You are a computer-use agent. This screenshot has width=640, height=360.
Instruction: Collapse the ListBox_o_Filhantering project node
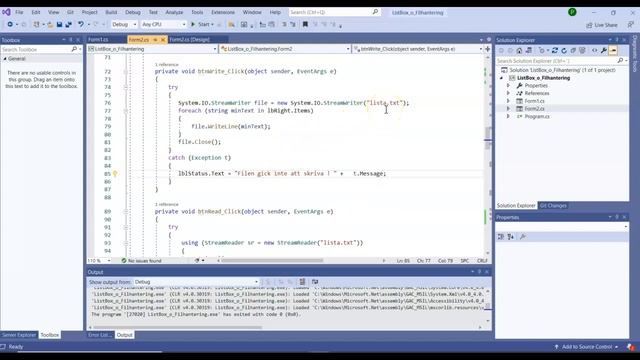[502, 78]
